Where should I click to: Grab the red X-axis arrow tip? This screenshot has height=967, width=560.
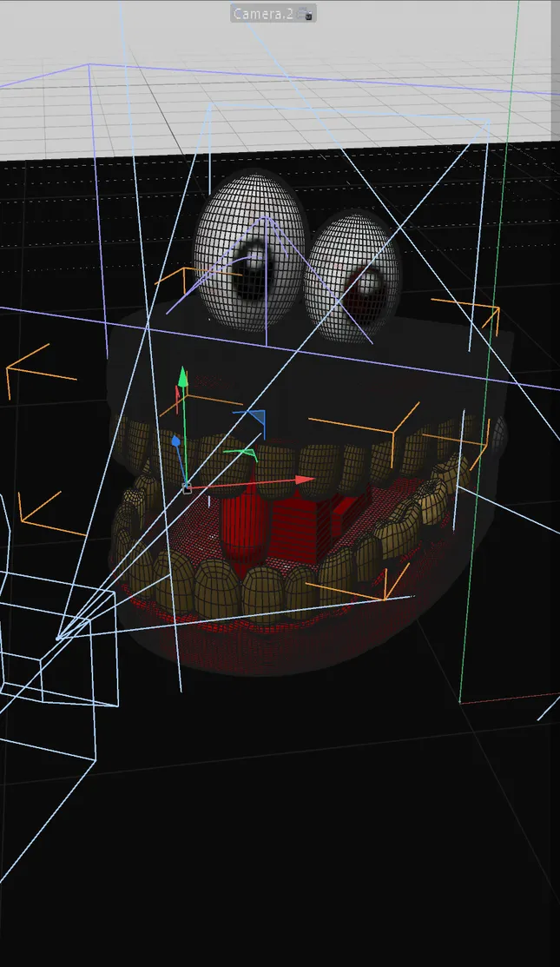[305, 480]
